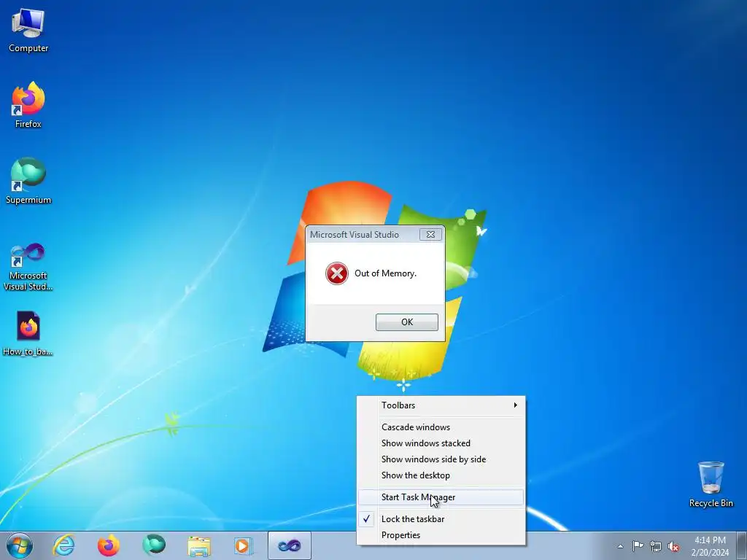Open Windows Media Player from the taskbar

click(x=243, y=545)
